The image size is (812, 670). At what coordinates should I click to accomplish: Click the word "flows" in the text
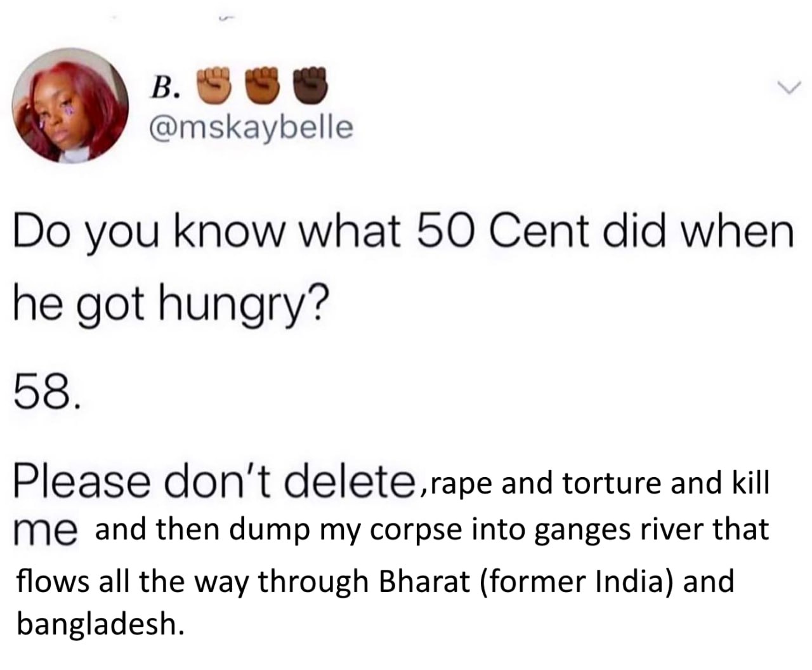tap(52, 581)
